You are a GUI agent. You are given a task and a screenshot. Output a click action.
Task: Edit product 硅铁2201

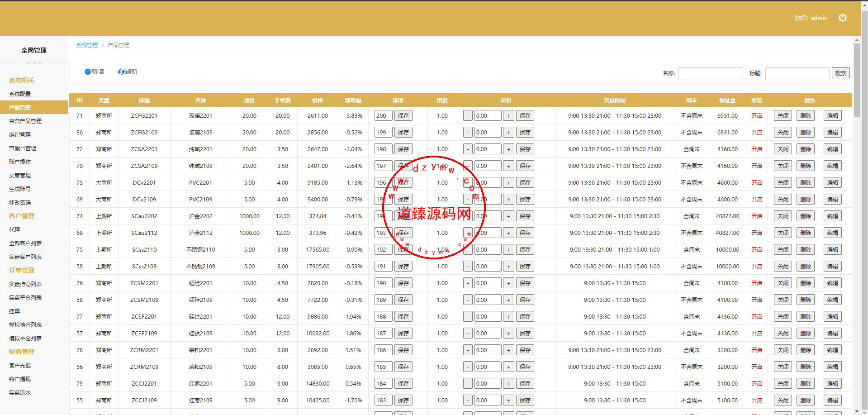pyautogui.click(x=832, y=317)
